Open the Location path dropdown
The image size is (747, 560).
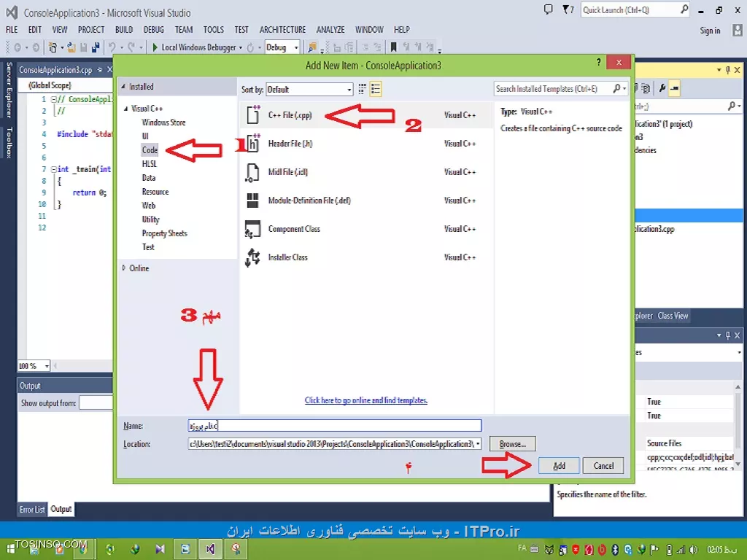[478, 444]
